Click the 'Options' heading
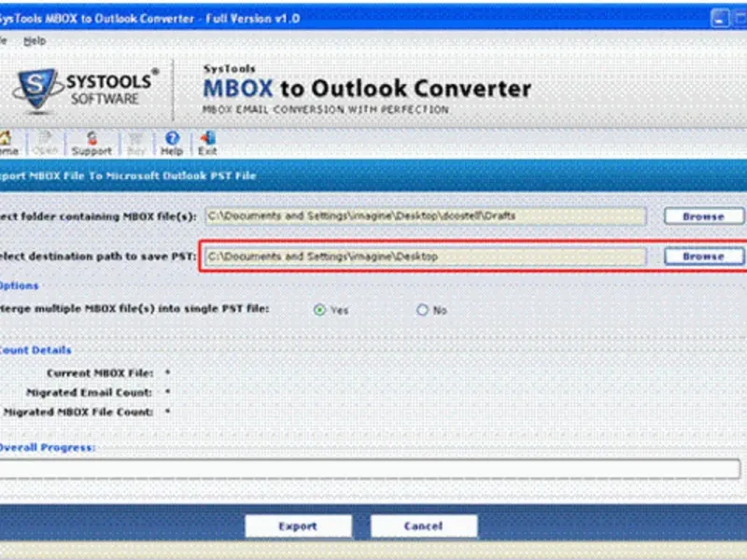This screenshot has width=747, height=560. tap(19, 286)
